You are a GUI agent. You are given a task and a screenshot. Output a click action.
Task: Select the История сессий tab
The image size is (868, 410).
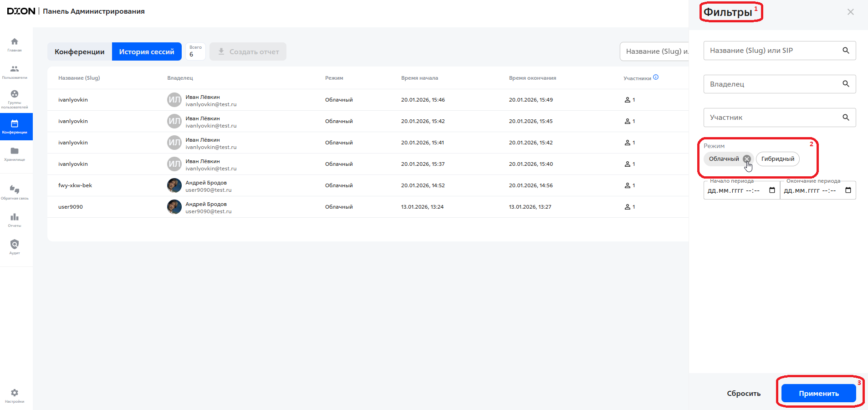point(147,52)
